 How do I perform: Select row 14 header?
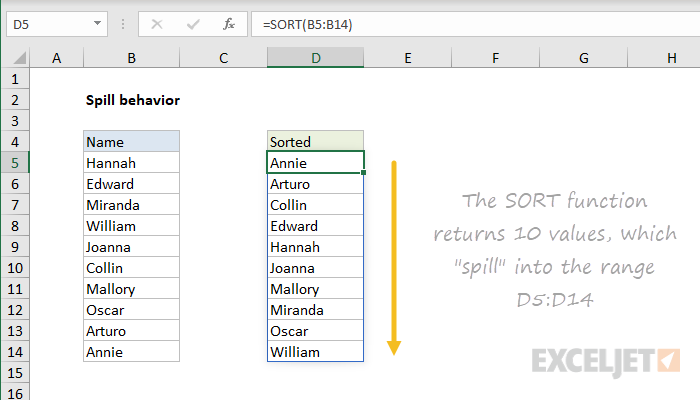point(15,352)
